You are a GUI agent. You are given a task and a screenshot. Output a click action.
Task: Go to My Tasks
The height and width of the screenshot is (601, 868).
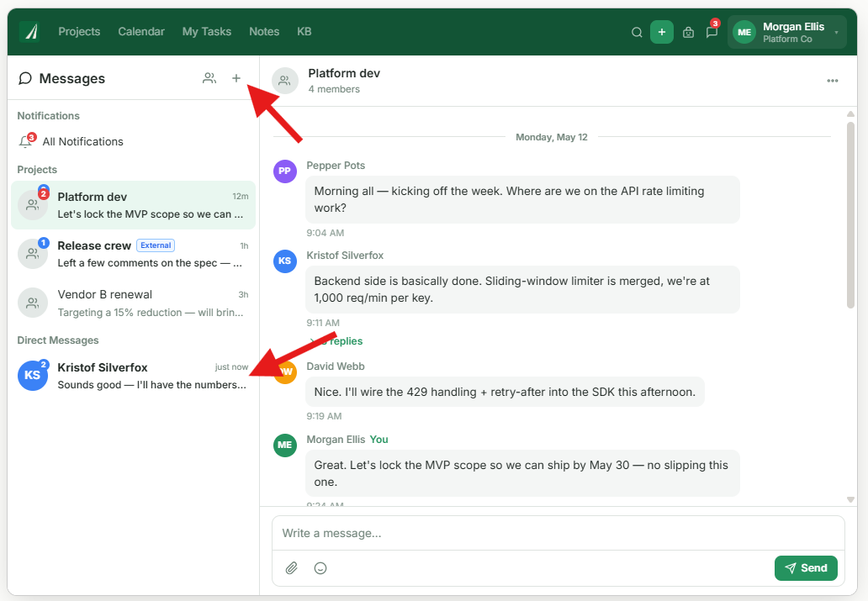pos(206,32)
